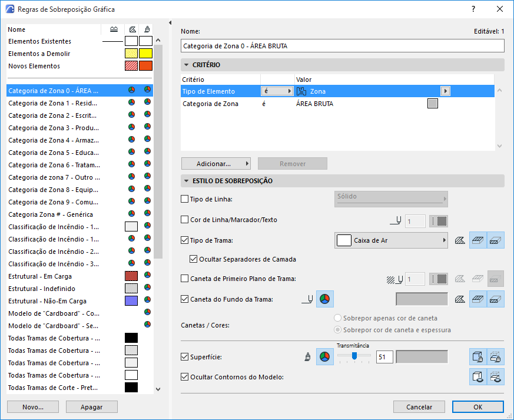This screenshot has height=420, width=514.
Task: Click the surface override column header icon
Action: [x=147, y=29]
